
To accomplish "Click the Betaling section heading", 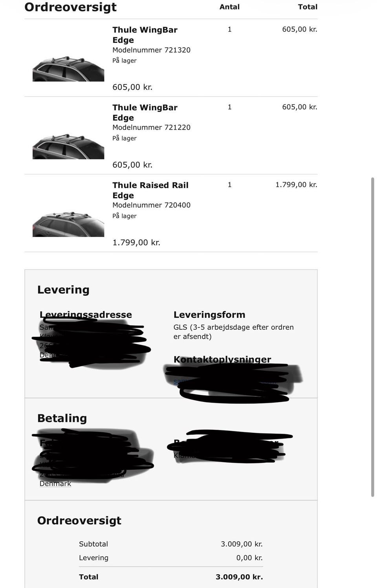I will (62, 418).
